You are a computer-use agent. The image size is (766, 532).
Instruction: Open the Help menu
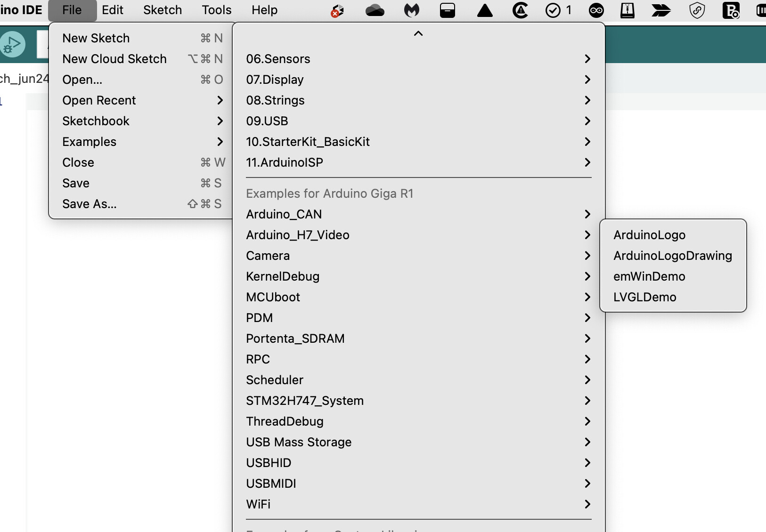tap(264, 10)
